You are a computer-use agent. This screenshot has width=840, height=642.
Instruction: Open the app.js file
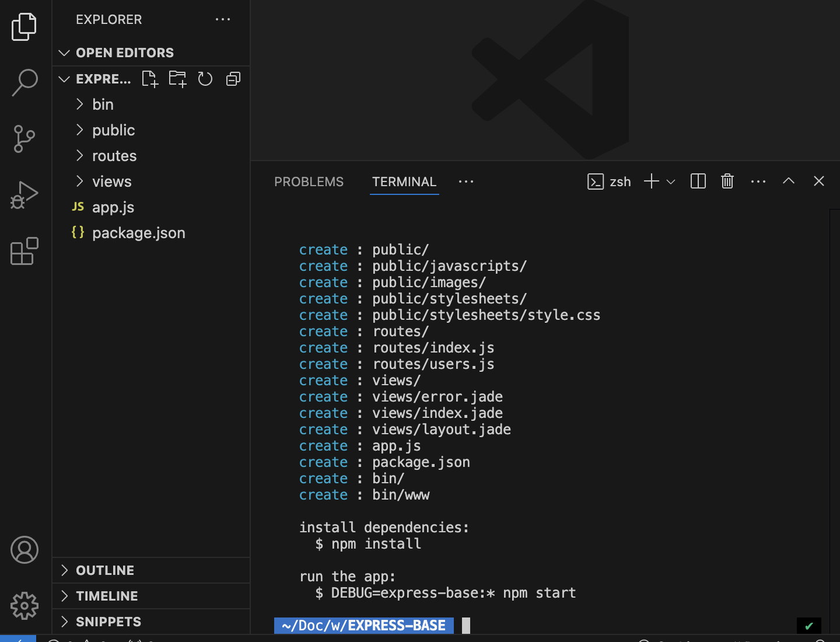(152, 207)
